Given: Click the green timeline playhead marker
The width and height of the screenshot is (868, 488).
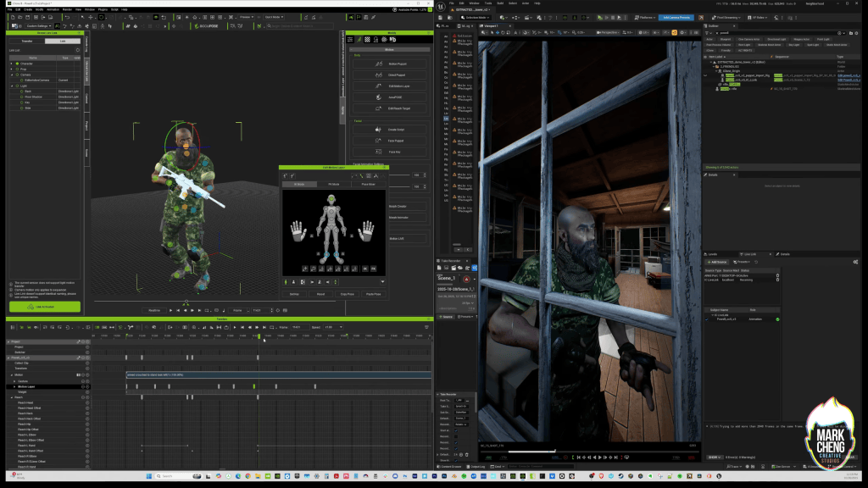Looking at the screenshot, I should [259, 335].
